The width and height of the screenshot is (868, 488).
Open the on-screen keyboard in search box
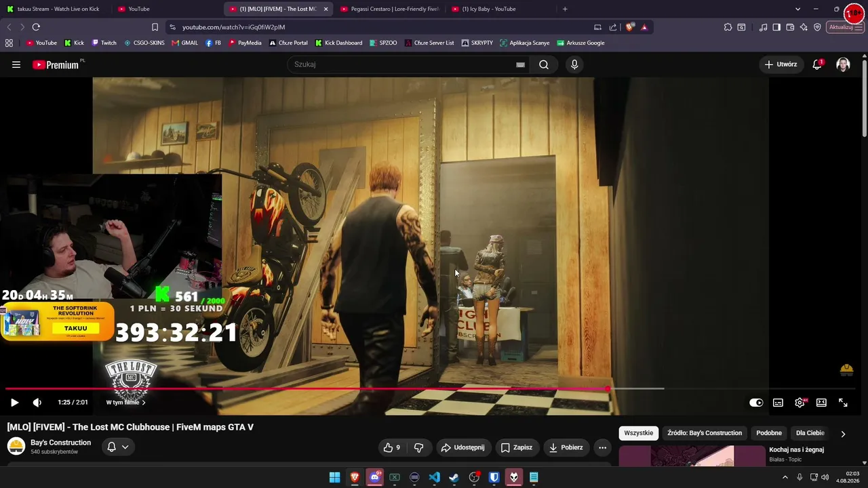click(x=520, y=64)
